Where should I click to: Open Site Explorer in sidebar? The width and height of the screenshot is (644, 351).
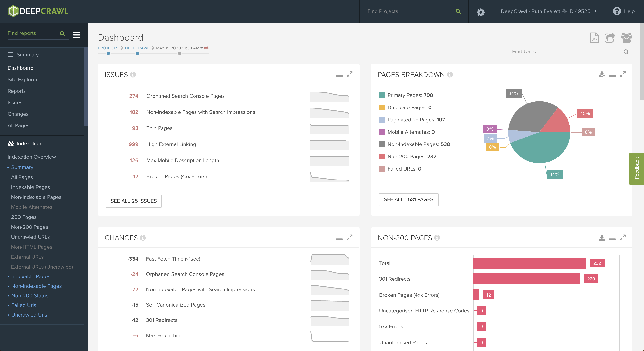coord(22,80)
